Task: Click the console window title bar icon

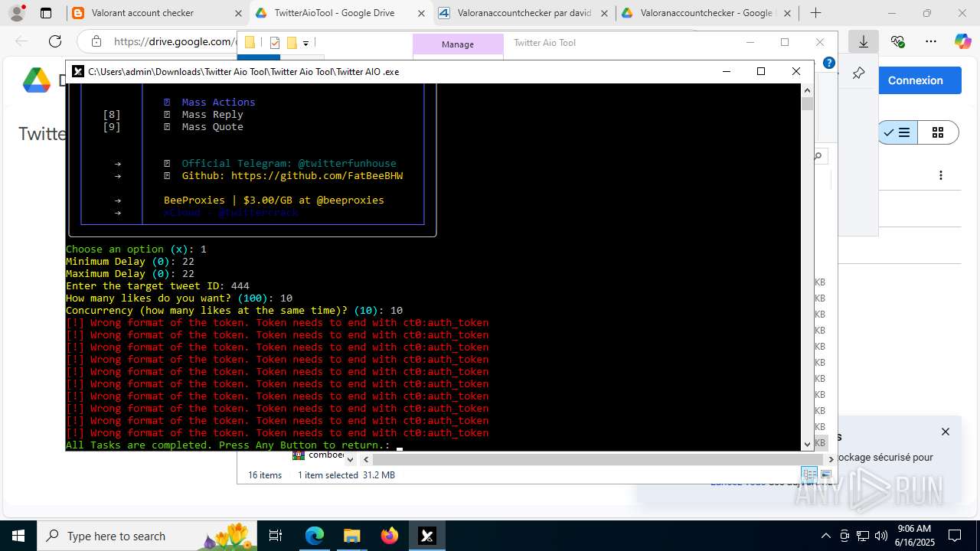Action: coord(78,71)
